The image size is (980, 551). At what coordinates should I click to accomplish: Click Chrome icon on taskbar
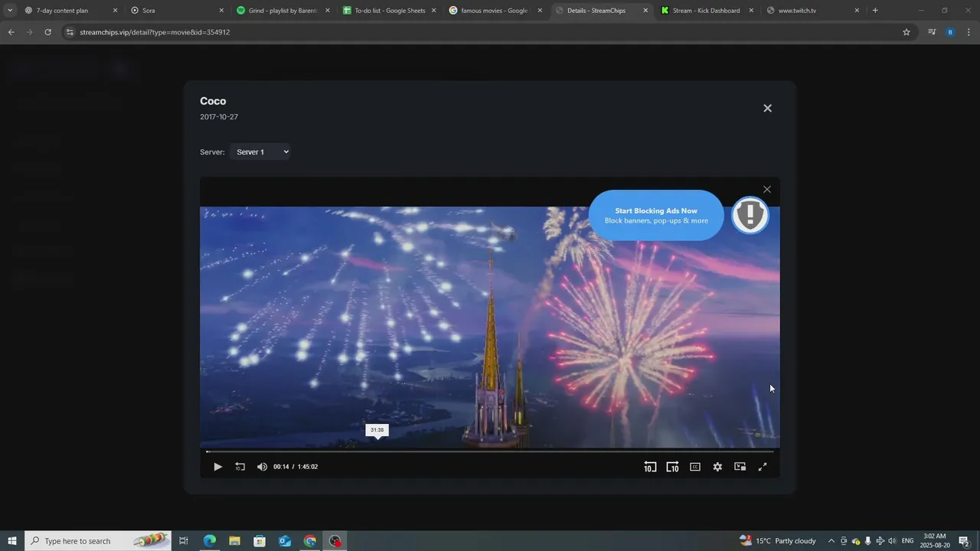click(x=310, y=541)
